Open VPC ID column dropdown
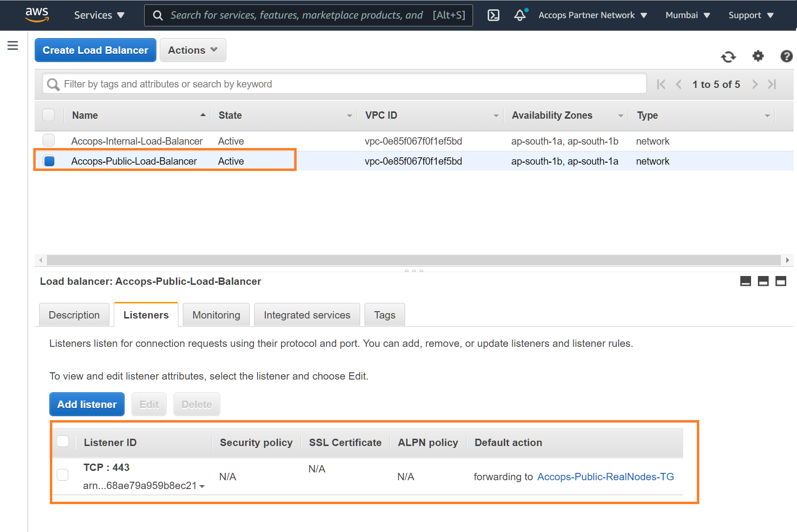This screenshot has height=532, width=797. click(496, 116)
